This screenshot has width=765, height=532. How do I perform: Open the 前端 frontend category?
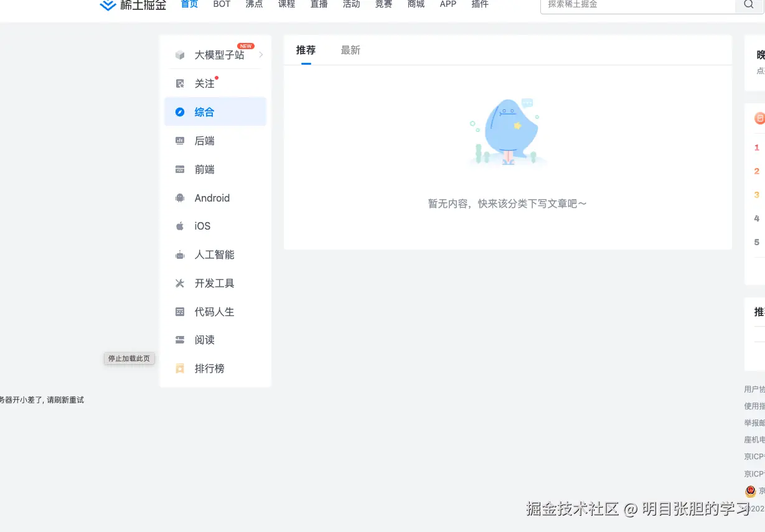click(x=205, y=169)
